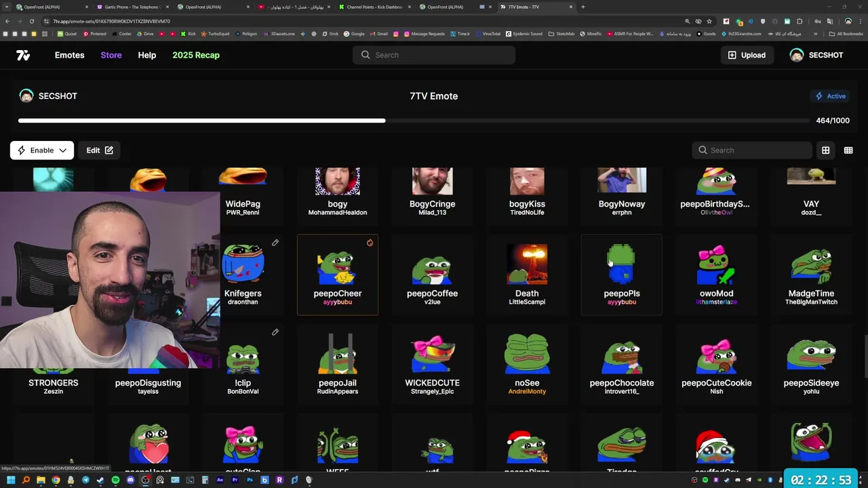Open a new browser tab

tap(583, 7)
